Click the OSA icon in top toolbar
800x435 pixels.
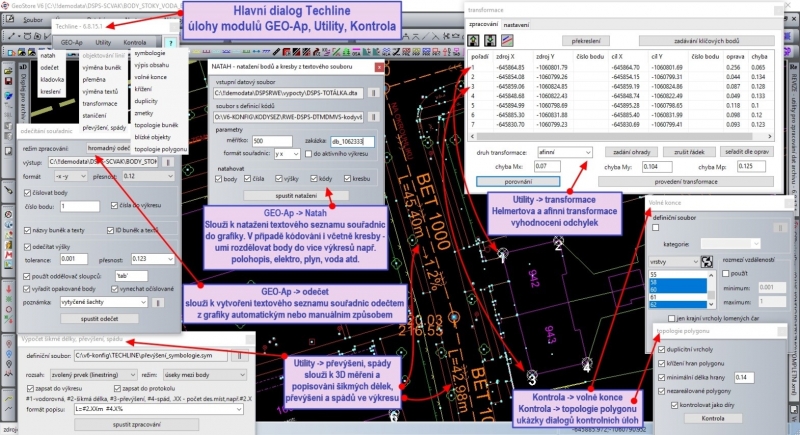[356, 52]
